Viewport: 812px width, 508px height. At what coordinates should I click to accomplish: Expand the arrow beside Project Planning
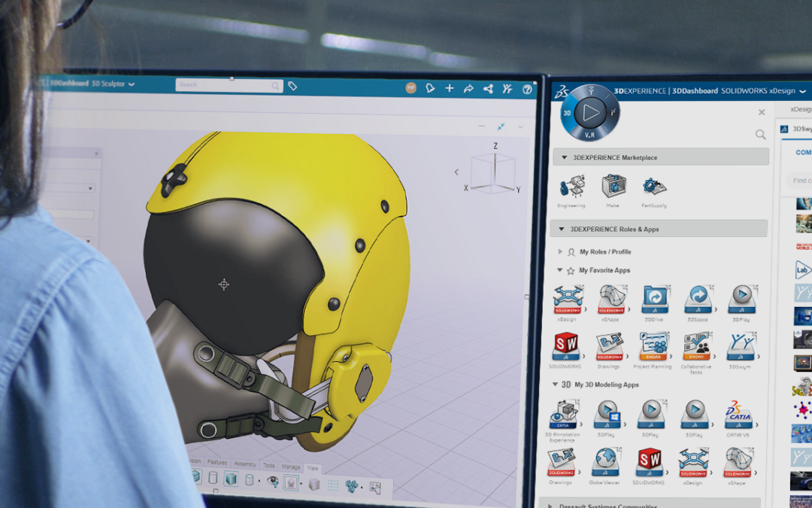click(x=671, y=357)
